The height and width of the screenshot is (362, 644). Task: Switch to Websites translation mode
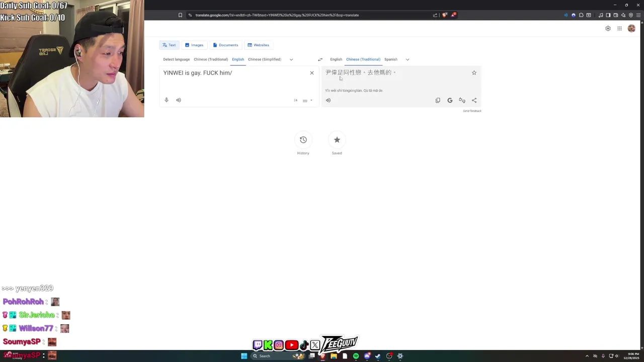pos(258,45)
